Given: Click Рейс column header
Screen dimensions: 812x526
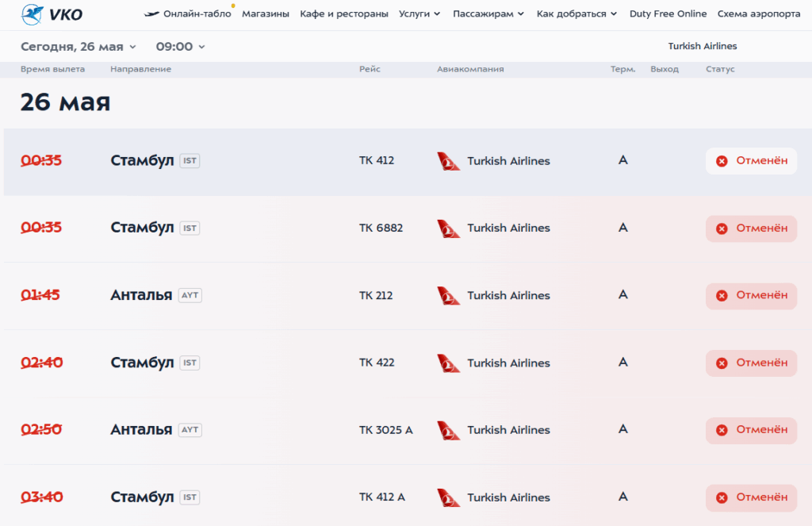Looking at the screenshot, I should [370, 70].
